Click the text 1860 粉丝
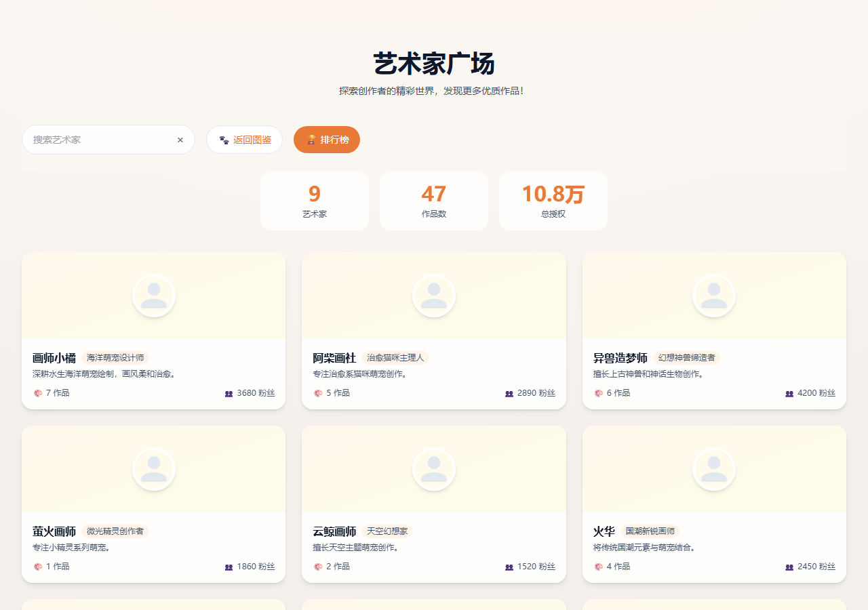 coord(256,567)
